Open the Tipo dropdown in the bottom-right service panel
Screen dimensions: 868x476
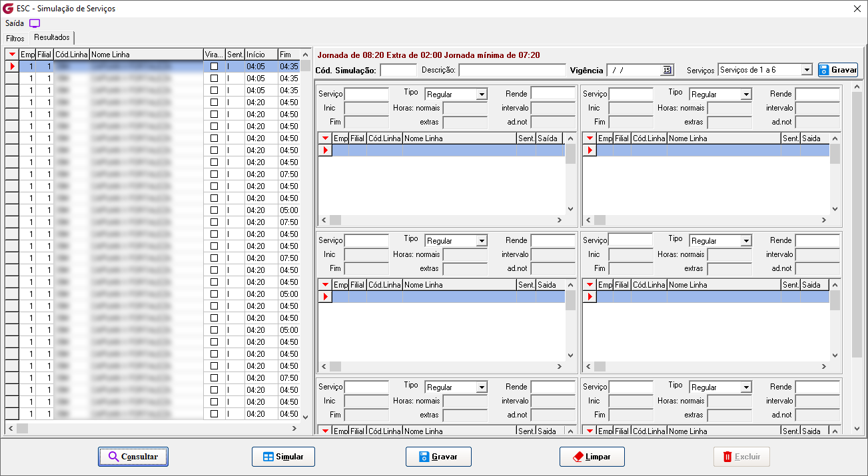coord(746,387)
